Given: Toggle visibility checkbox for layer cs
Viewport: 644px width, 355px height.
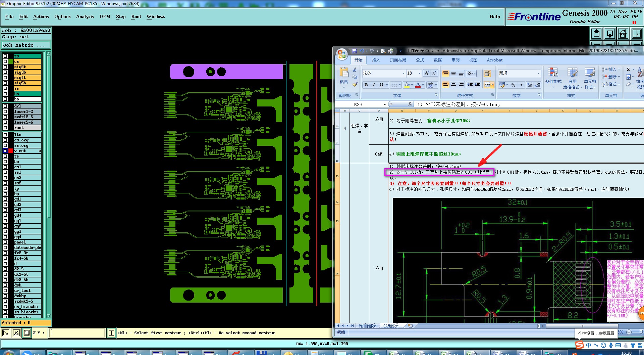Looking at the screenshot, I should (x=5, y=61).
